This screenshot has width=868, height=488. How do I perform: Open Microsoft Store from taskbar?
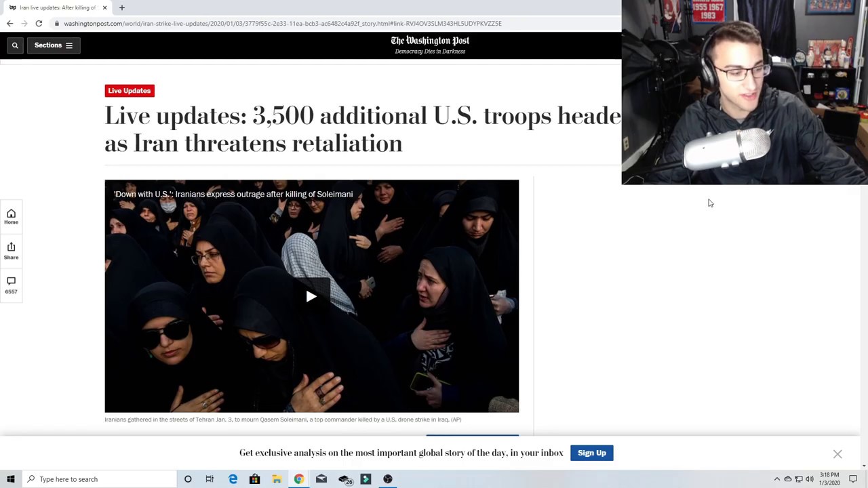click(254, 479)
